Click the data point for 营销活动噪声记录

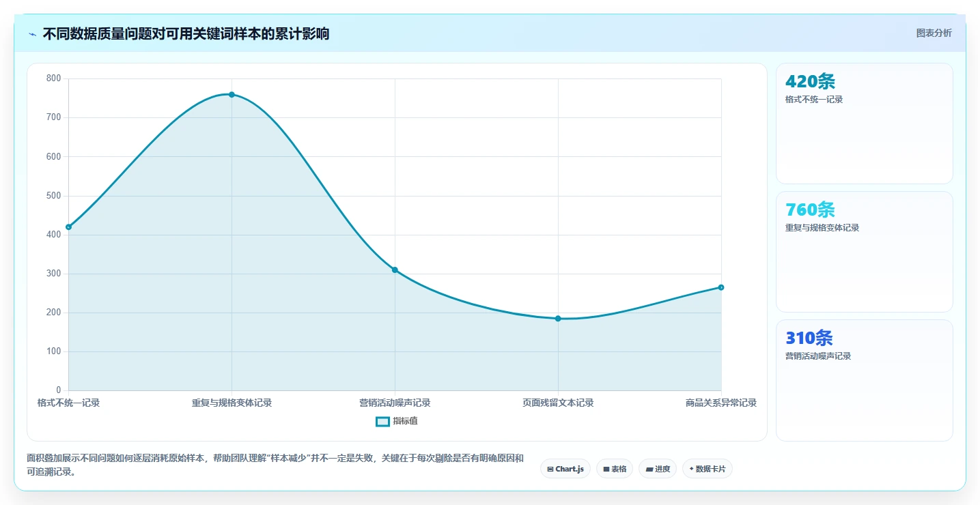tap(395, 270)
